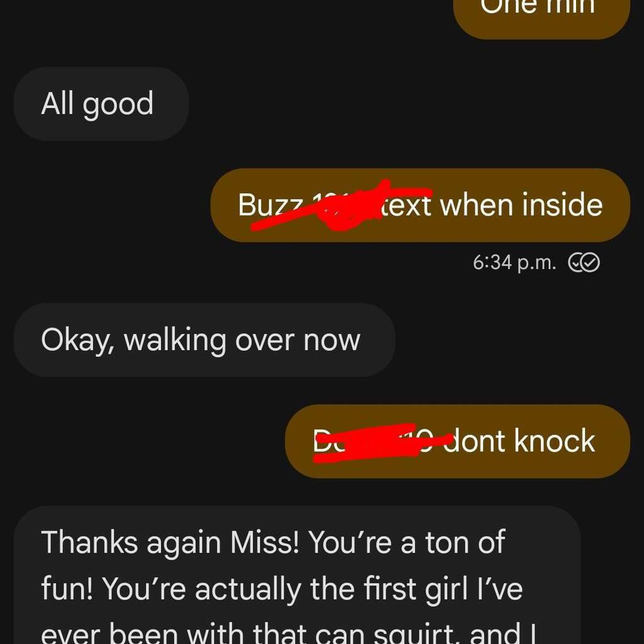Click the red scribble on the Buzz message

click(341, 206)
